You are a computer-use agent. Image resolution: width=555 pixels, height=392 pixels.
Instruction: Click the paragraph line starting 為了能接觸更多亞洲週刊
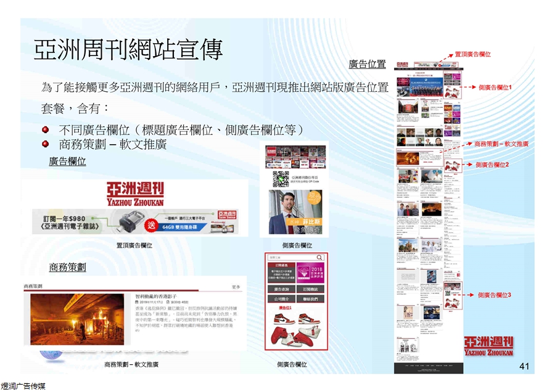pos(215,87)
